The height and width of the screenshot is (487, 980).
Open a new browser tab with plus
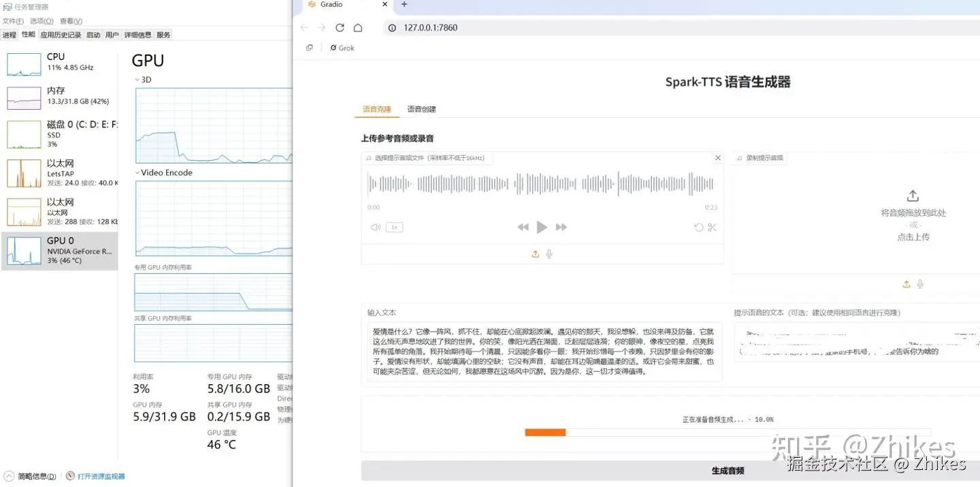[404, 4]
